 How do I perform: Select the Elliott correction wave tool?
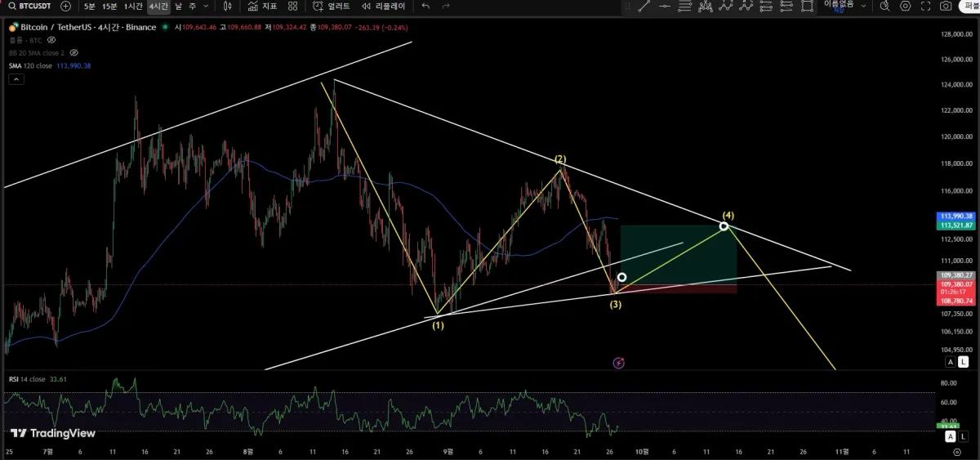tap(746, 6)
